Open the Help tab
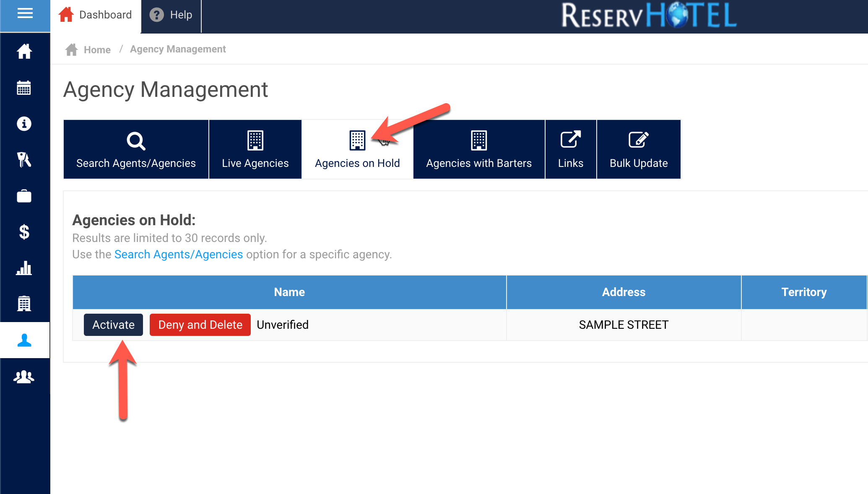 [x=171, y=15]
